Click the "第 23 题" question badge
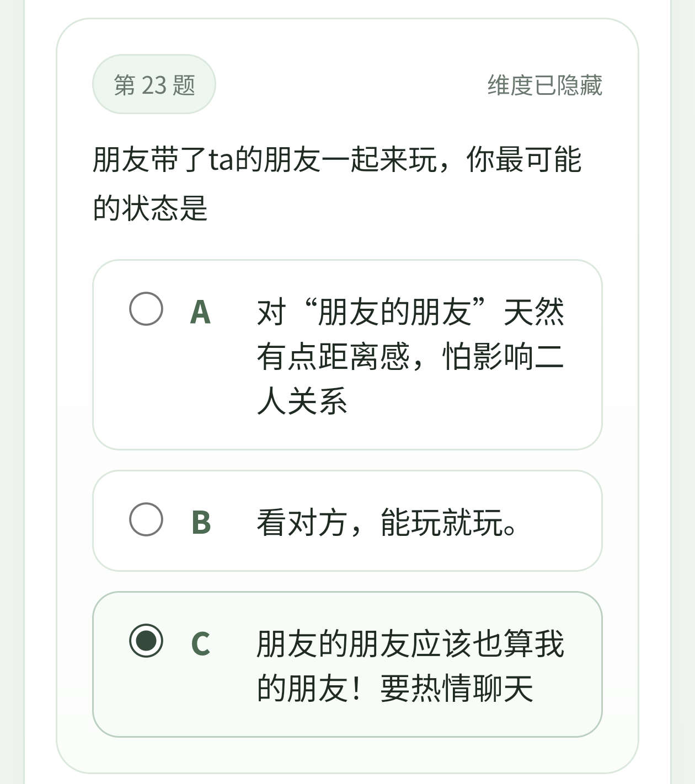Screen dimensions: 695x784 pos(154,85)
